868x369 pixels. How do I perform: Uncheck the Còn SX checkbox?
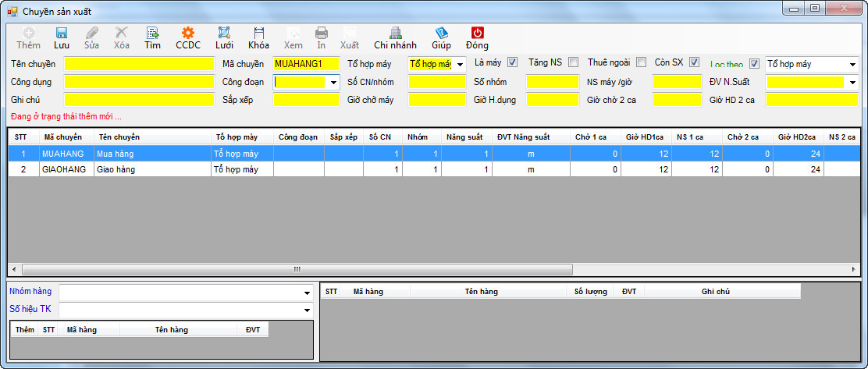694,62
